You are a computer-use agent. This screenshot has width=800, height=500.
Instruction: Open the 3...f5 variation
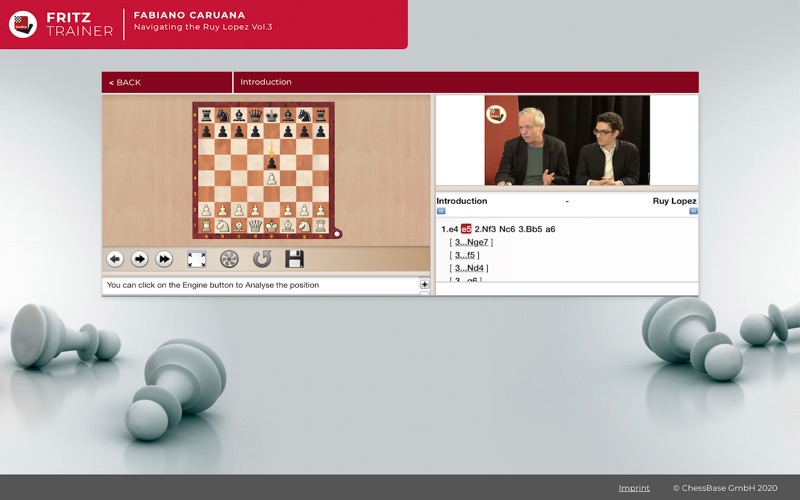[x=465, y=255]
